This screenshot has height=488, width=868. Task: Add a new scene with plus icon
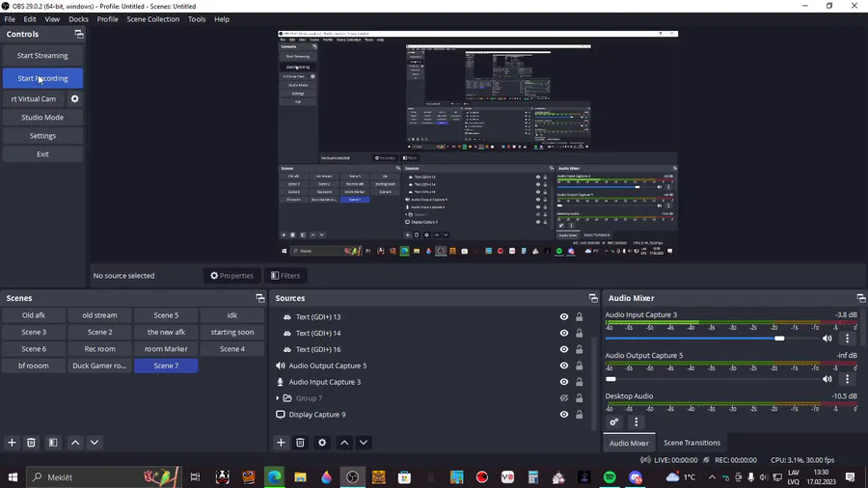tap(12, 443)
